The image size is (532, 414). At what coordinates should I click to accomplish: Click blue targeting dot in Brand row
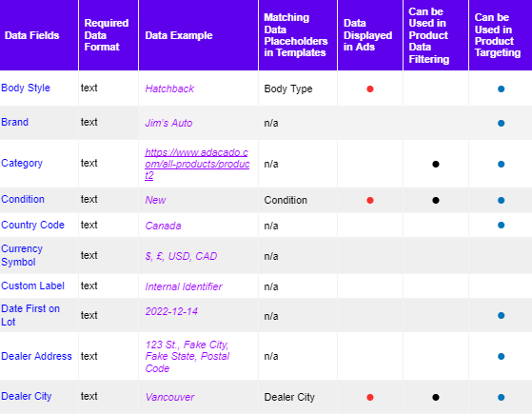pos(502,123)
